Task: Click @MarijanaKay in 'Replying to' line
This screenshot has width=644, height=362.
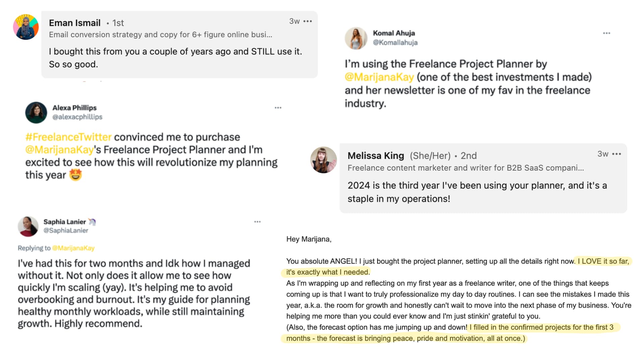Action: (73, 248)
